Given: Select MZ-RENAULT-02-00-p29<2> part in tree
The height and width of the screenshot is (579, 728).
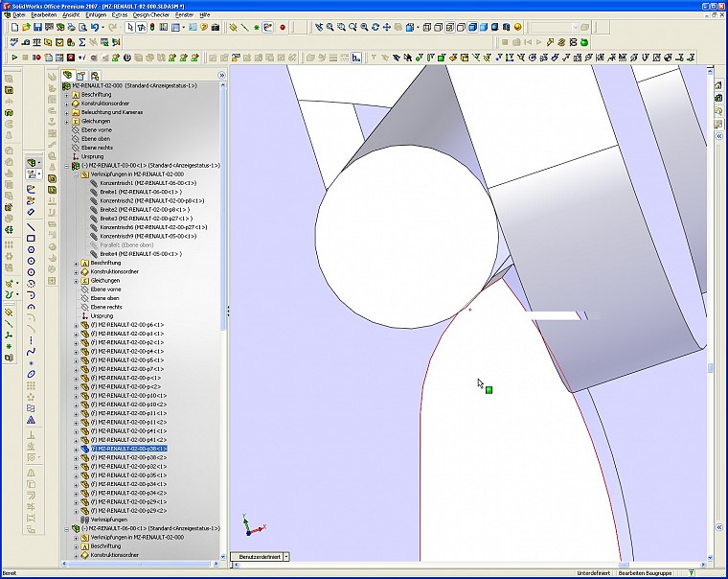Looking at the screenshot, I should (x=128, y=511).
